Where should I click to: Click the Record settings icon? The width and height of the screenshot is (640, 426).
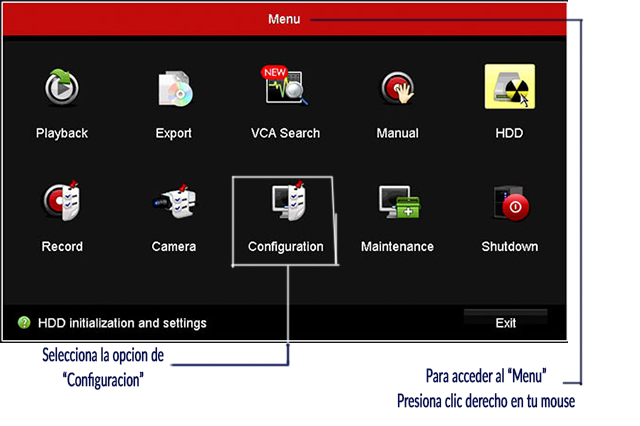coord(62,202)
